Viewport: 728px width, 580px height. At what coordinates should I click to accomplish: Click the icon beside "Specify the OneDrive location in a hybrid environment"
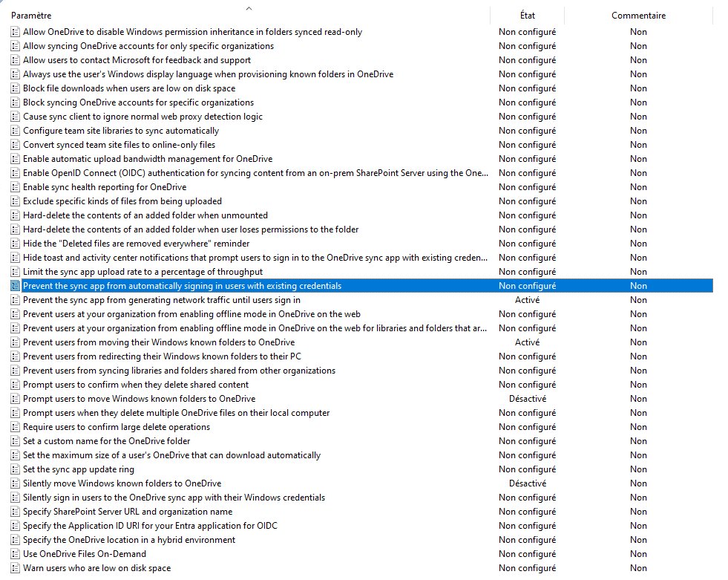(x=16, y=540)
